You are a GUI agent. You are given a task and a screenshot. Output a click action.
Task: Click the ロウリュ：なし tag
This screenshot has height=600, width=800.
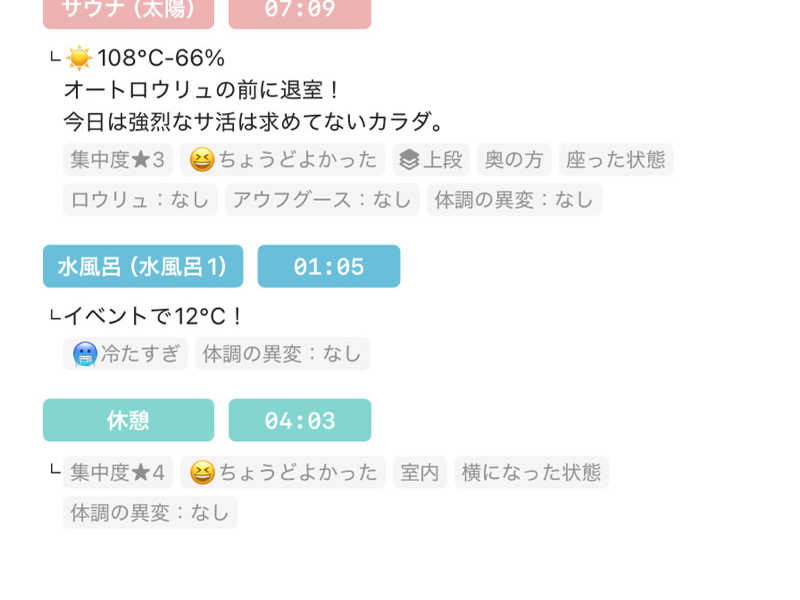[140, 199]
